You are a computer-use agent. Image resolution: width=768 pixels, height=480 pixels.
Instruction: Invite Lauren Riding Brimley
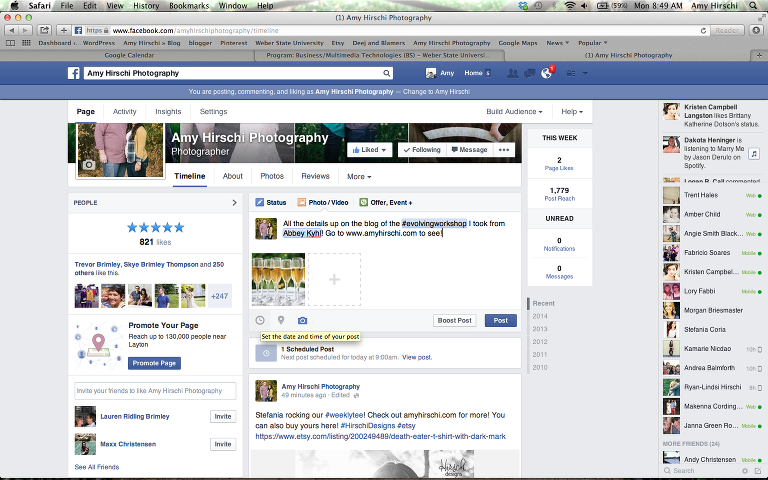tap(223, 416)
